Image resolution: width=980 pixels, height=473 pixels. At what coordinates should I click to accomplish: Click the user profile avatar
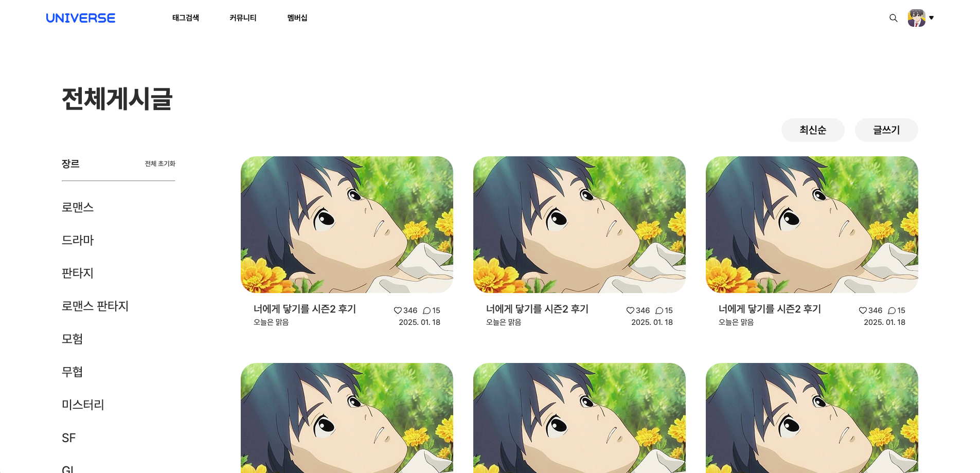click(x=916, y=18)
